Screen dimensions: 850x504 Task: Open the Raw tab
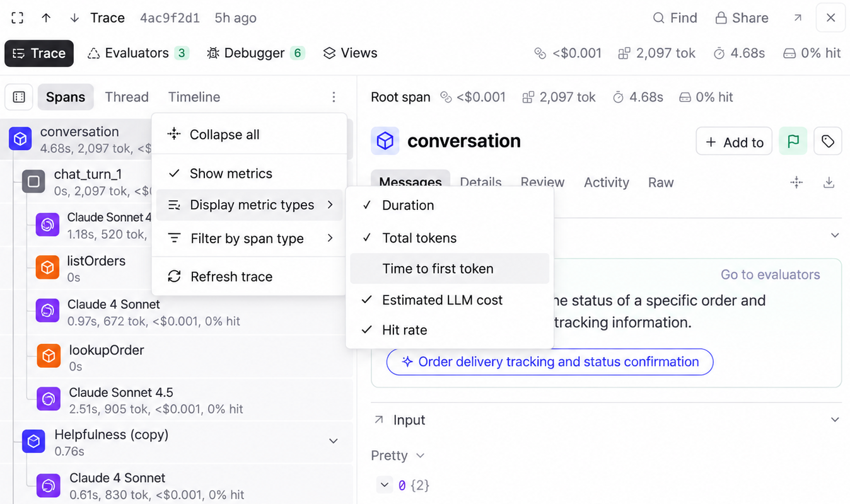pos(661,182)
